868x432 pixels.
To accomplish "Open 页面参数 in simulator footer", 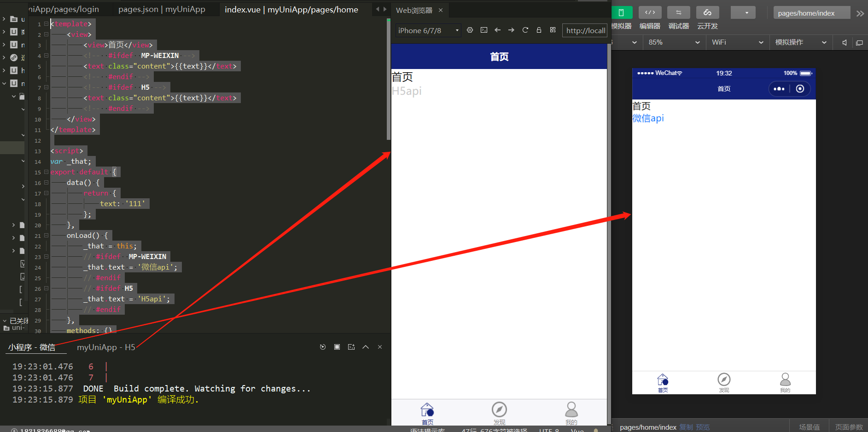I will tap(849, 427).
